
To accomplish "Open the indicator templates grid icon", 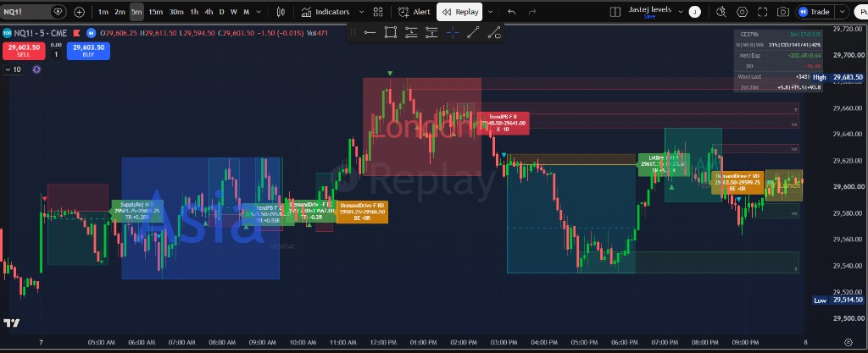I will point(378,12).
